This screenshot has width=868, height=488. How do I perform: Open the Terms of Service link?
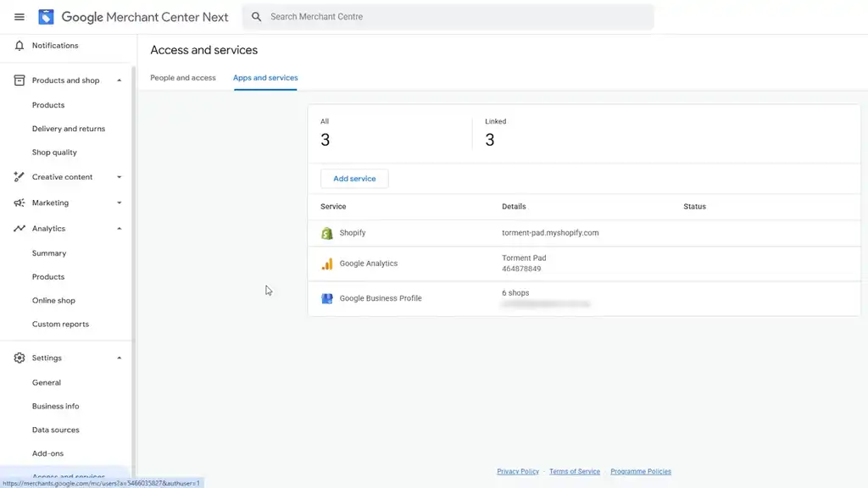pyautogui.click(x=575, y=472)
